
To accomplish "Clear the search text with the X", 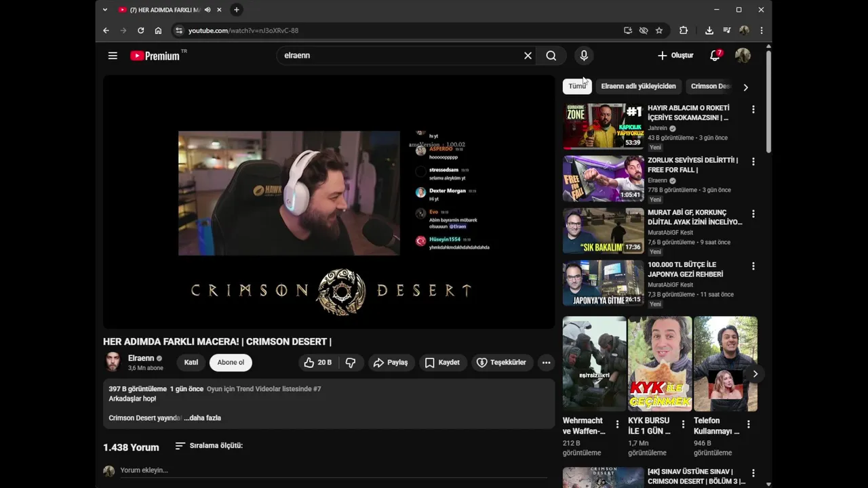I will point(528,56).
